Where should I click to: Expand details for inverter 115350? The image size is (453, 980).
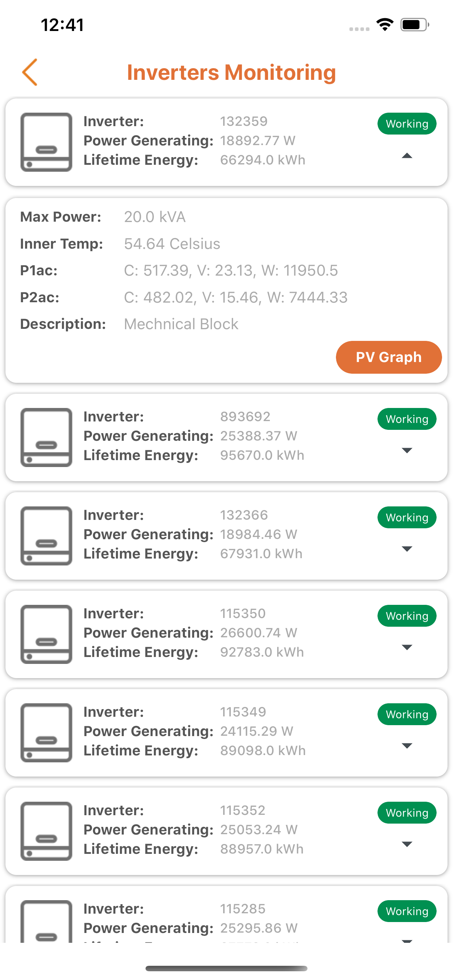click(407, 647)
